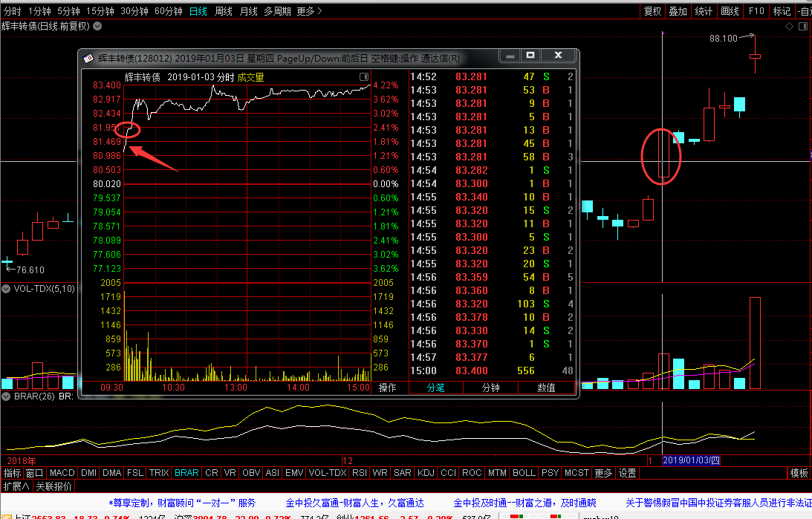
Task: Select the 5分钟 timeframe tab
Action: tap(68, 11)
